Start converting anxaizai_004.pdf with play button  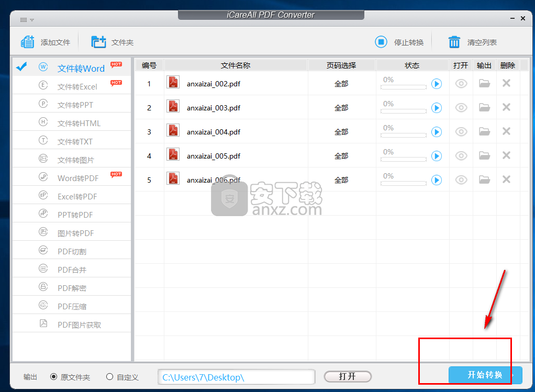pyautogui.click(x=437, y=132)
